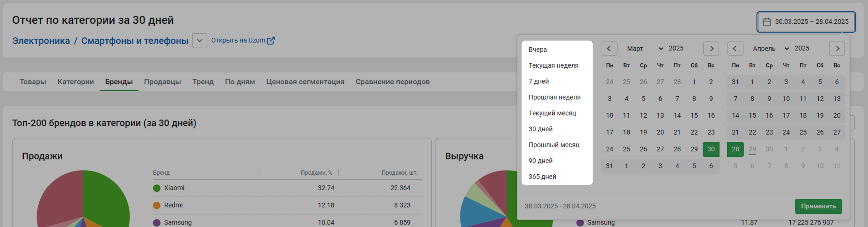Pick March 27 in the March calendar
Screen dimensions: 868x227
[x=660, y=149]
